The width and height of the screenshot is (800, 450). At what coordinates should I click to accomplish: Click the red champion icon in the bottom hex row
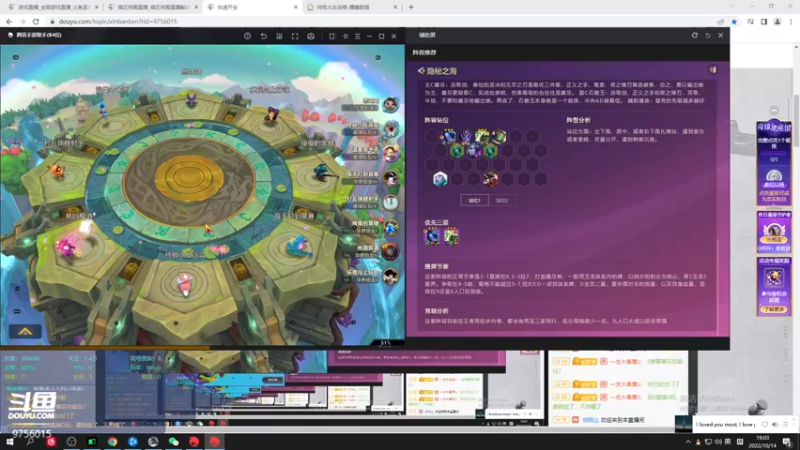pos(491,179)
